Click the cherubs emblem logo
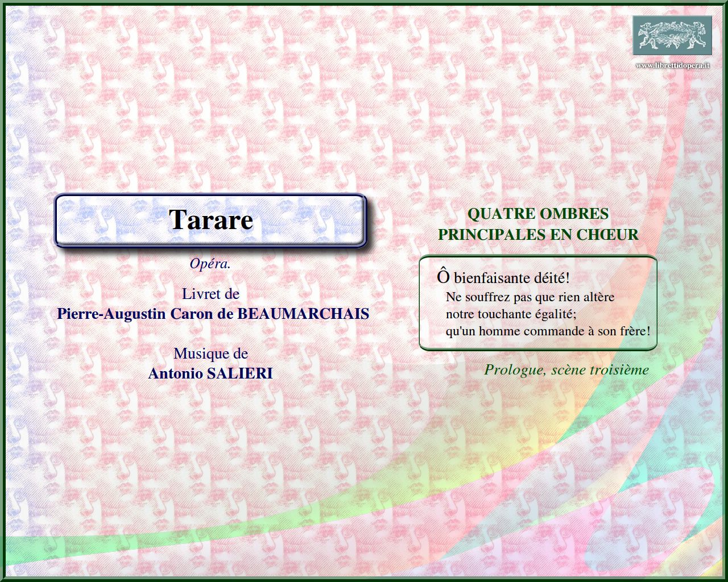Image resolution: width=728 pixels, height=582 pixels. tap(672, 35)
